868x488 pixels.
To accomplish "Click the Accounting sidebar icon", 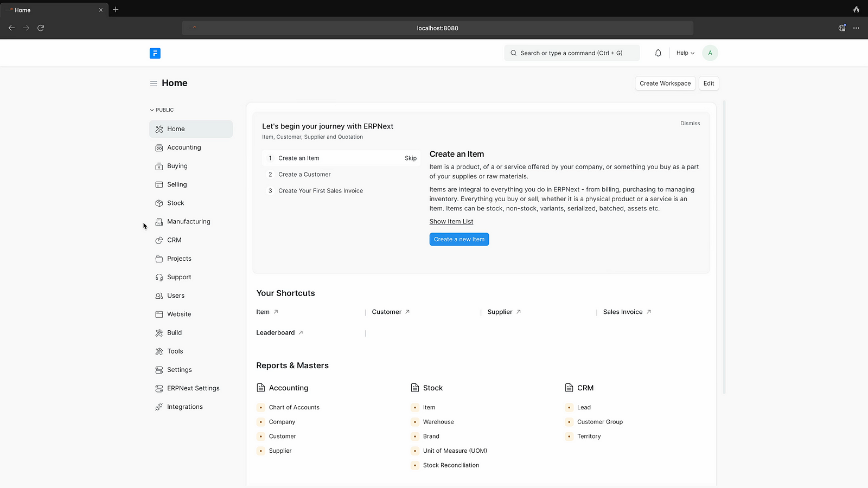I will coord(159,147).
